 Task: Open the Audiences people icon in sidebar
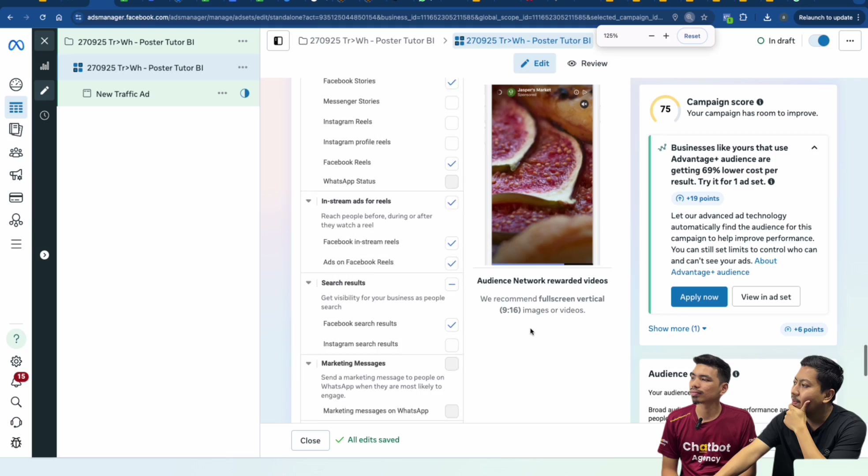coord(16,152)
